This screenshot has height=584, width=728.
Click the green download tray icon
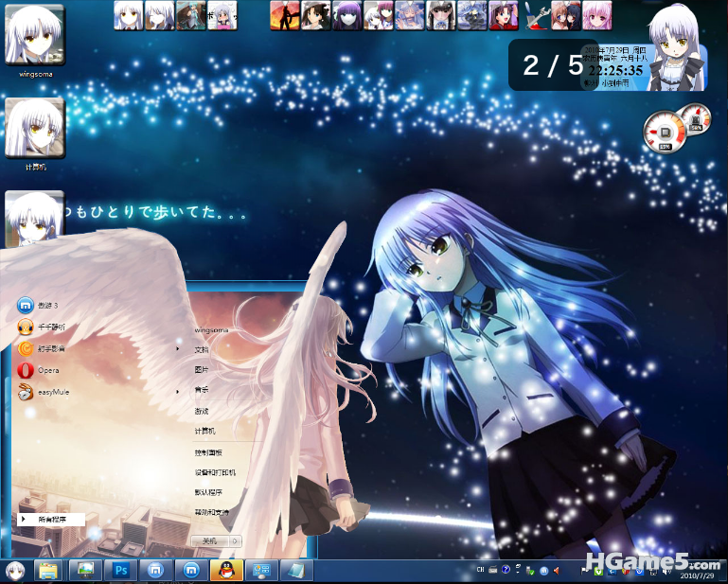point(599,572)
